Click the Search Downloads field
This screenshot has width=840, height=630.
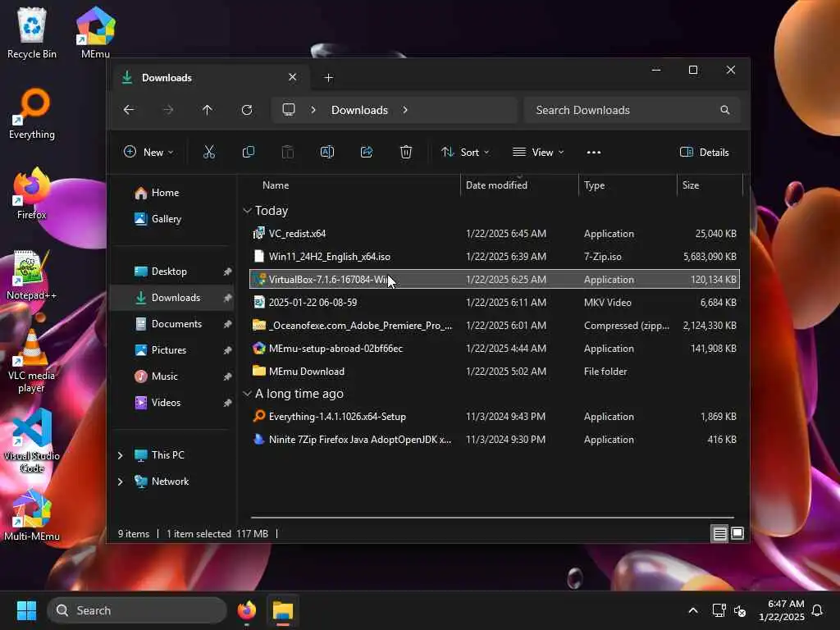pyautogui.click(x=632, y=110)
